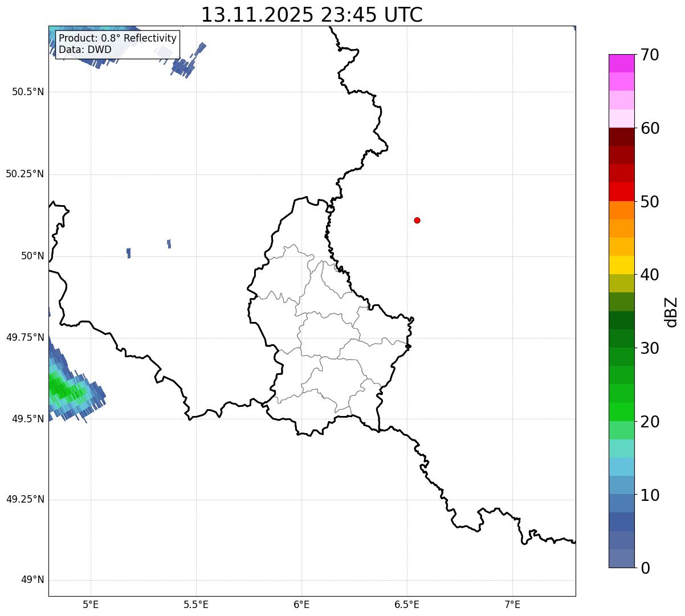Click the title '13.11.2025 23:45 UTC'

pyautogui.click(x=312, y=15)
